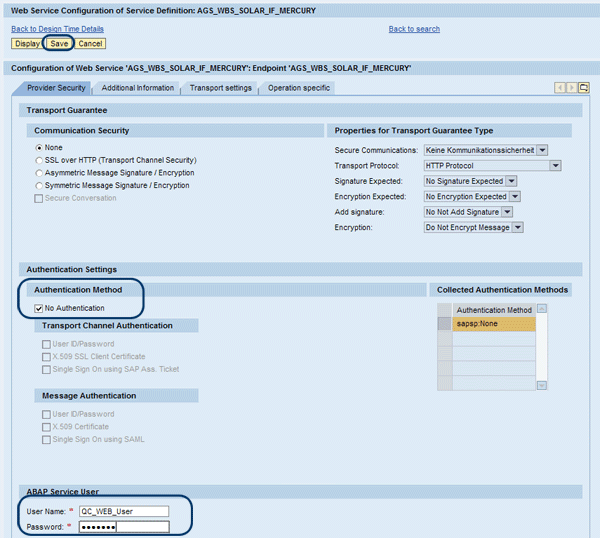Click the scroll tabs left arrow icon
The width and height of the screenshot is (600, 538).
[560, 88]
